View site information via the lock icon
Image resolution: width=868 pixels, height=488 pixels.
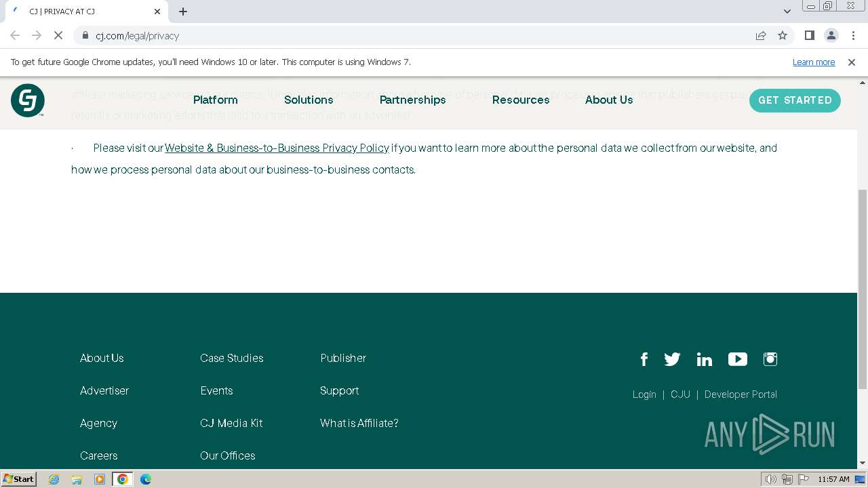click(x=85, y=35)
